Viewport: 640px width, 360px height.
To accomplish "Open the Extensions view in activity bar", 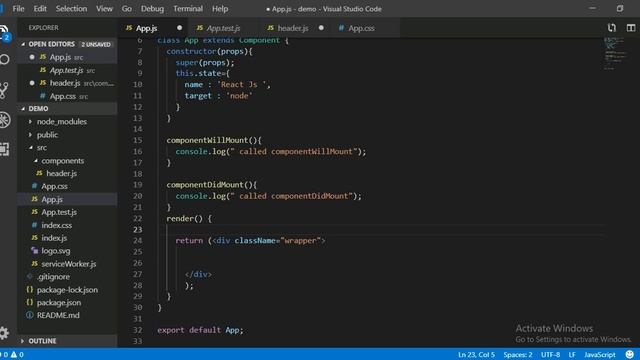I will click(4, 149).
